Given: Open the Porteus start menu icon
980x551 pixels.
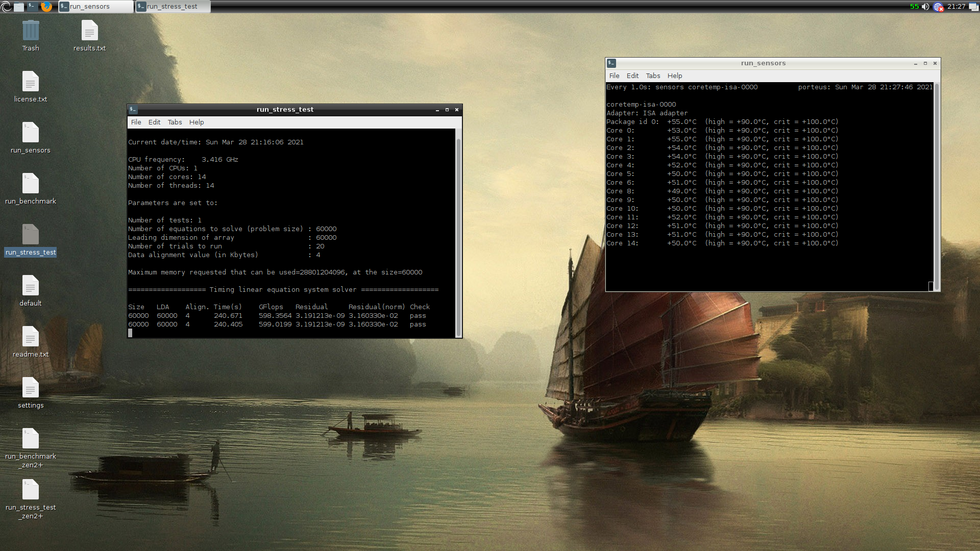Looking at the screenshot, I should coord(6,7).
